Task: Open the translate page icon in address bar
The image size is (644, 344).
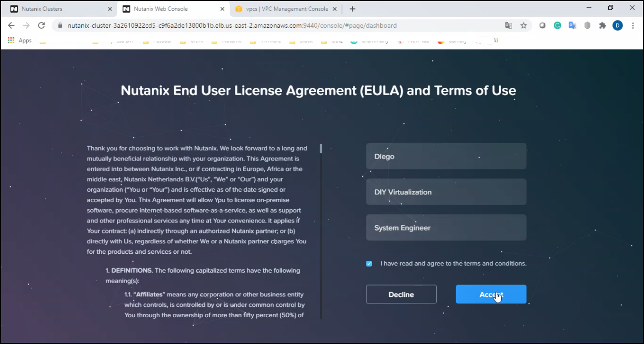Action: (x=509, y=25)
